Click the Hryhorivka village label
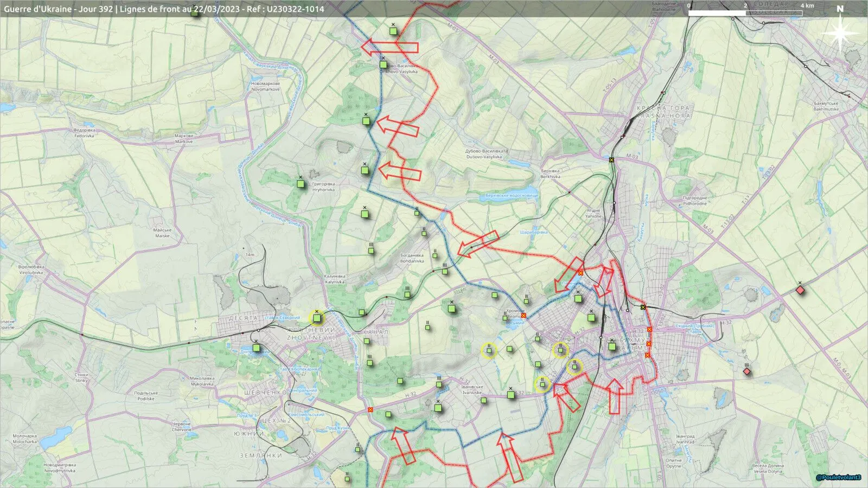Screen dimensions: 868x488 [x=323, y=187]
